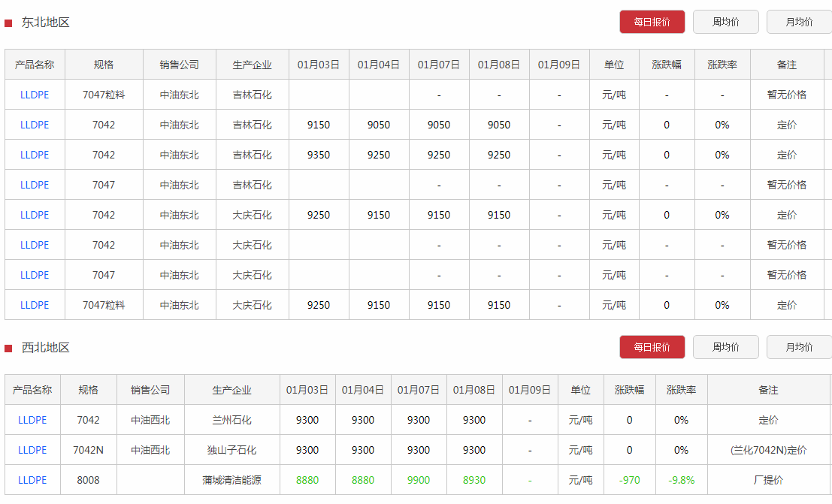
Task: Select 每日报价 tab in 西北地区 section
Action: coord(652,347)
